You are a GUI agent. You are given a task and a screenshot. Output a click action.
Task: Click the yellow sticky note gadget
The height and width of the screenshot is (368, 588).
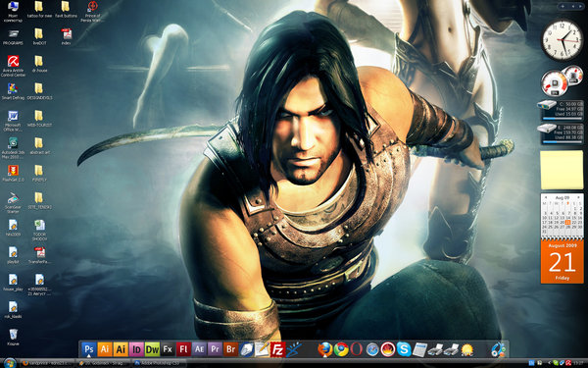click(562, 170)
